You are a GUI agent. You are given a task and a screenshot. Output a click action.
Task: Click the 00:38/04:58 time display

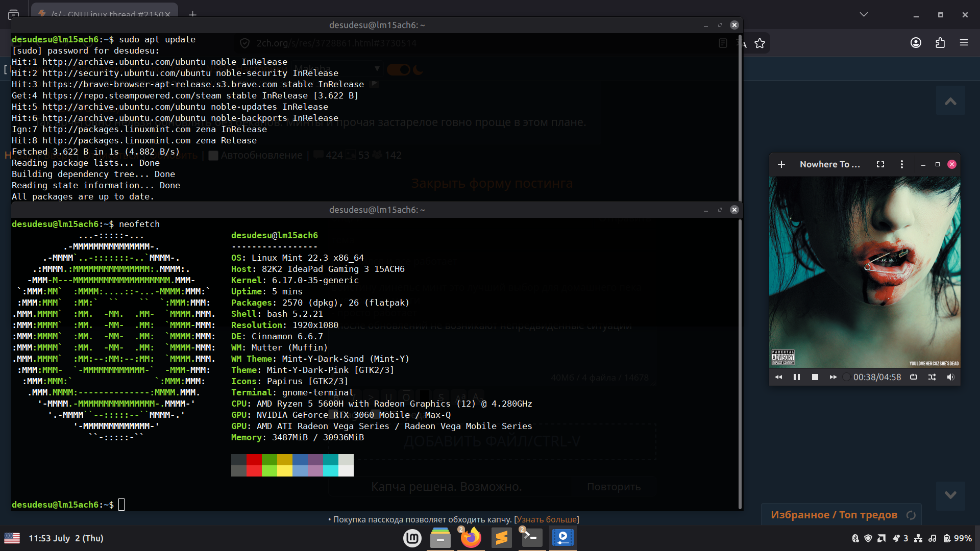(877, 377)
